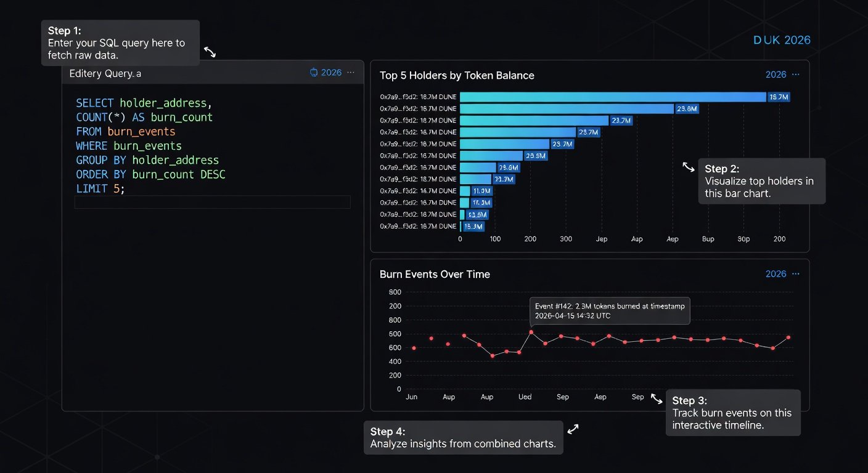This screenshot has height=473, width=868.
Task: Click the Top 5 Holders by Token Balance title
Action: pyautogui.click(x=457, y=75)
